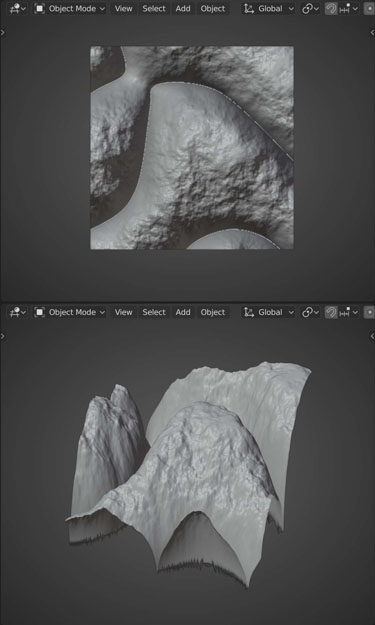The height and width of the screenshot is (625, 375).
Task: Click Object in the bottom viewport header
Action: click(213, 312)
